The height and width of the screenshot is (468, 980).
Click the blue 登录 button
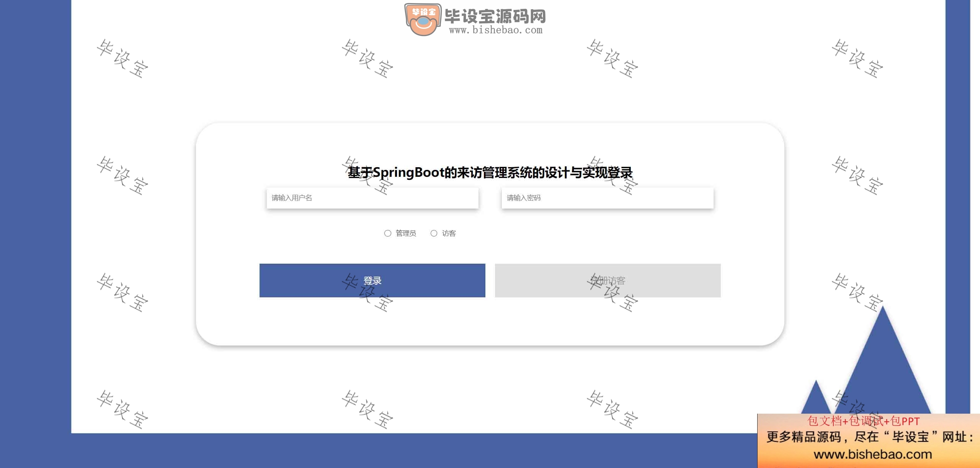coord(372,280)
